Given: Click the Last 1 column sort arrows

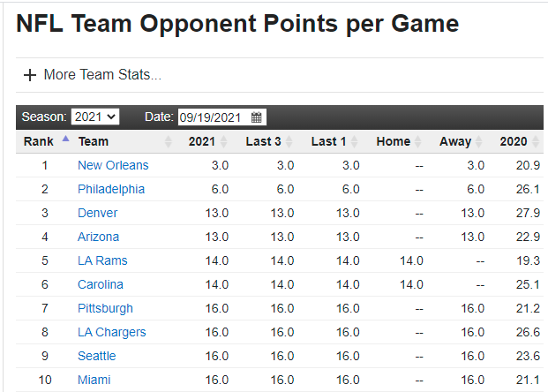Looking at the screenshot, I should (354, 142).
